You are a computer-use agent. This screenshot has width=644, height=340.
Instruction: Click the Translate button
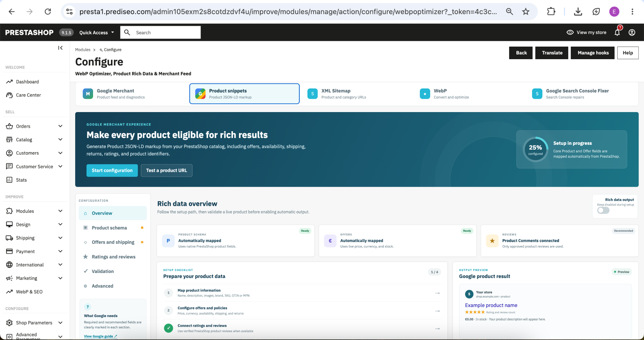point(552,53)
